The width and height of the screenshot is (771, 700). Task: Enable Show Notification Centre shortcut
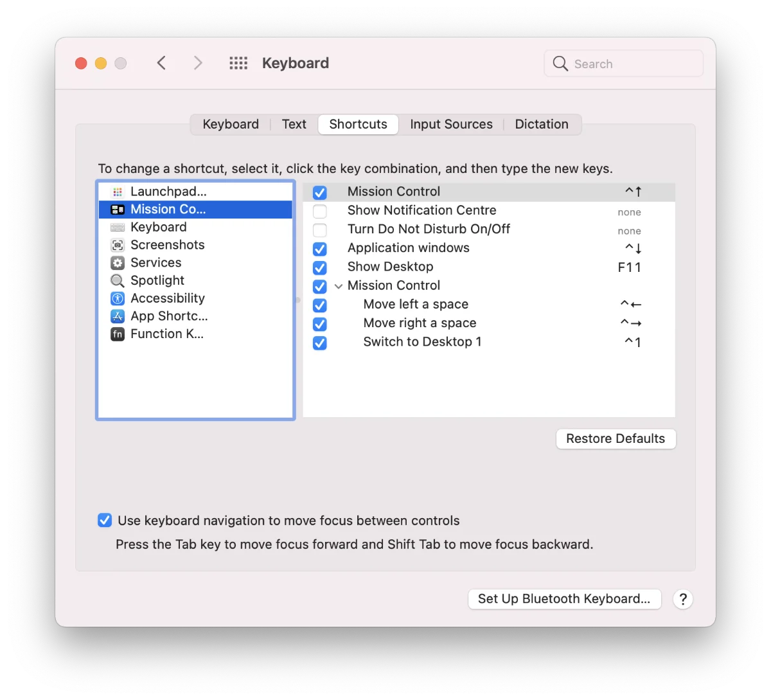point(320,211)
